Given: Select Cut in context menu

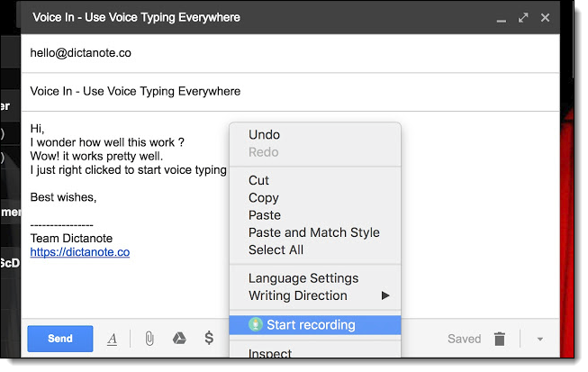Looking at the screenshot, I should (x=315, y=180).
